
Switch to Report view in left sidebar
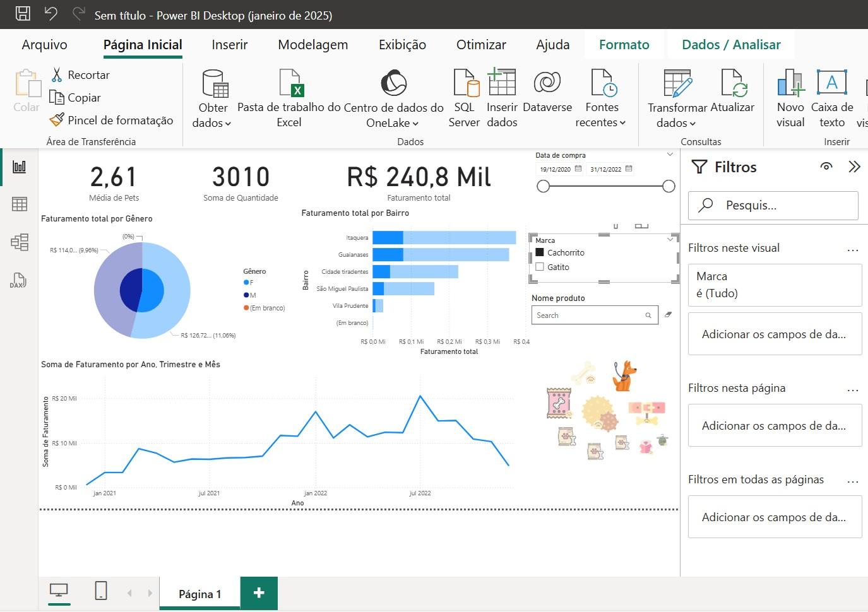click(x=20, y=167)
